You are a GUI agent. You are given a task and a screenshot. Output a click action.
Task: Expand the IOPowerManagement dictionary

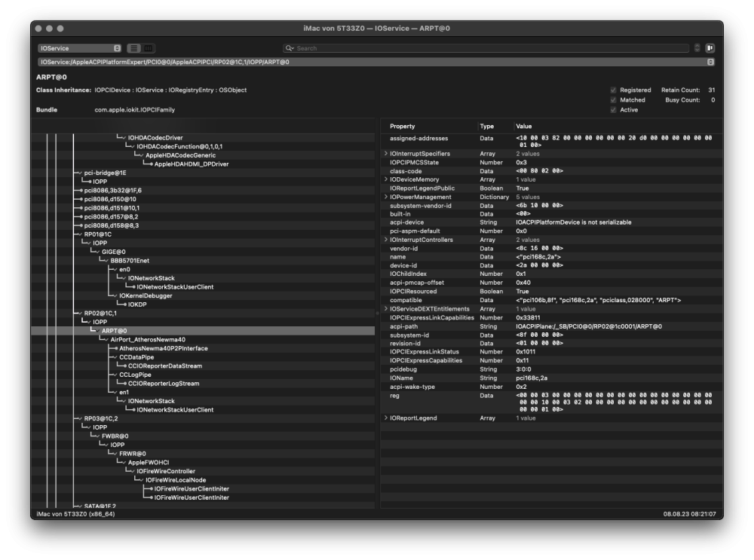point(385,197)
